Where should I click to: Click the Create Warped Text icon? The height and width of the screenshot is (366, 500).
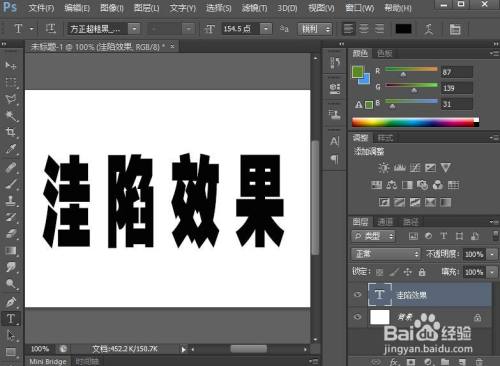point(429,29)
